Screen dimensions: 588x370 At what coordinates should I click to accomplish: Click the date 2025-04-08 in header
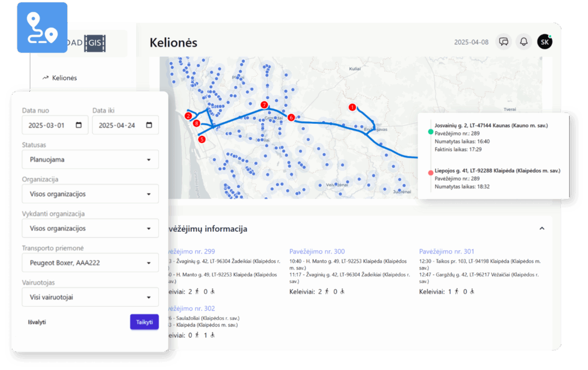(471, 42)
